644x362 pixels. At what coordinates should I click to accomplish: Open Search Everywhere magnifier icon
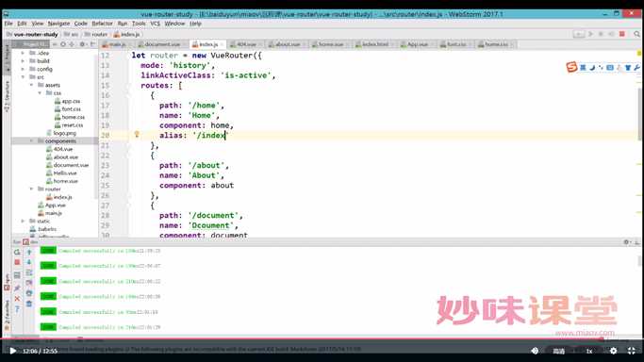click(x=636, y=34)
